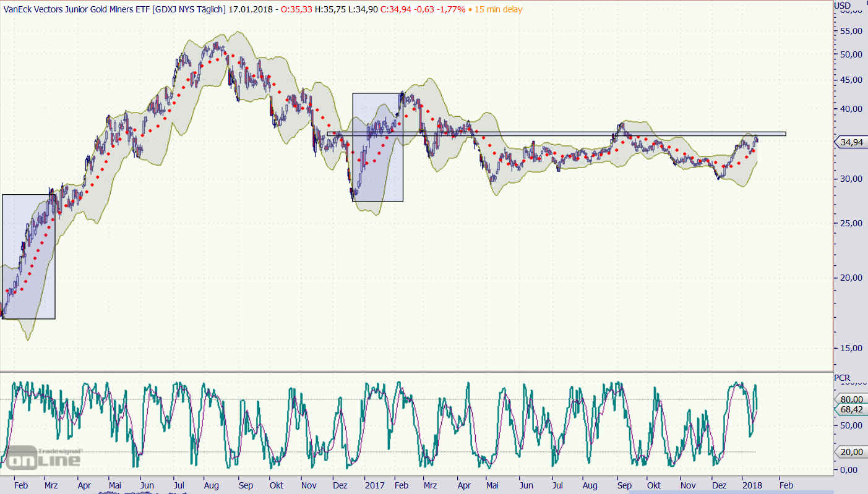Click the "[GDXJ NYS Täglich]" symbol label
Screen dimensions: 868x494
[x=189, y=9]
